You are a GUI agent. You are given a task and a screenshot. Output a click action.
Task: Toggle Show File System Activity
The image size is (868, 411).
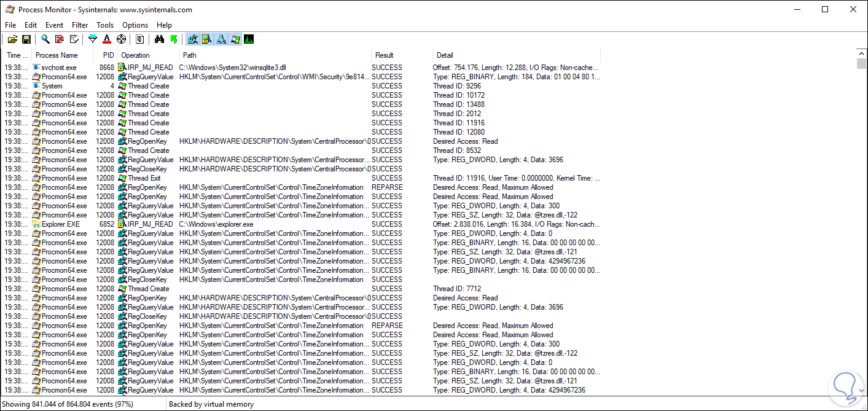207,39
